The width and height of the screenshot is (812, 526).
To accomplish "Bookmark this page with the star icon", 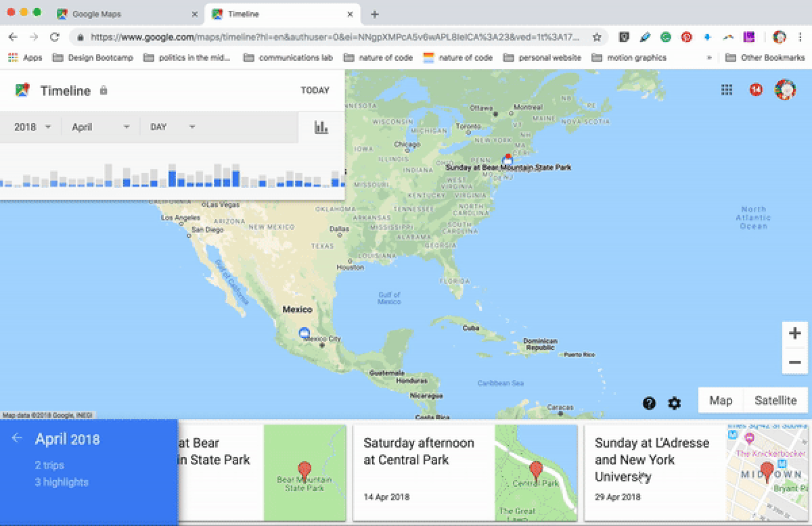I will pyautogui.click(x=597, y=37).
